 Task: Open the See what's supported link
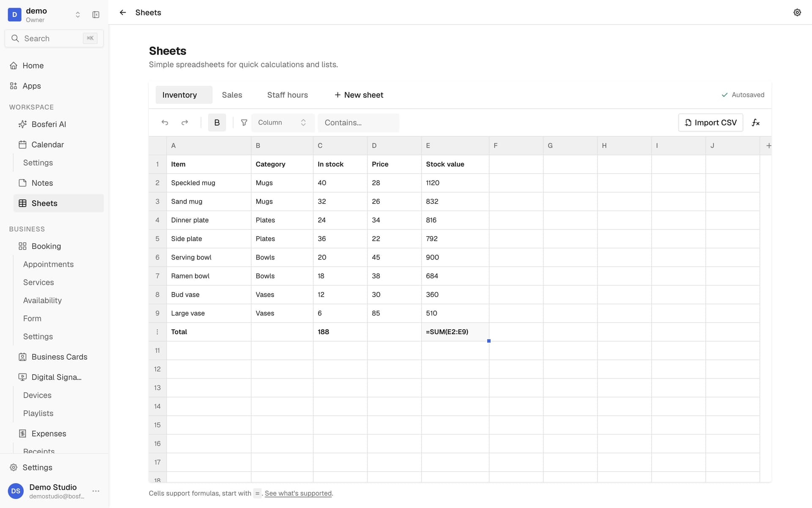click(x=298, y=493)
